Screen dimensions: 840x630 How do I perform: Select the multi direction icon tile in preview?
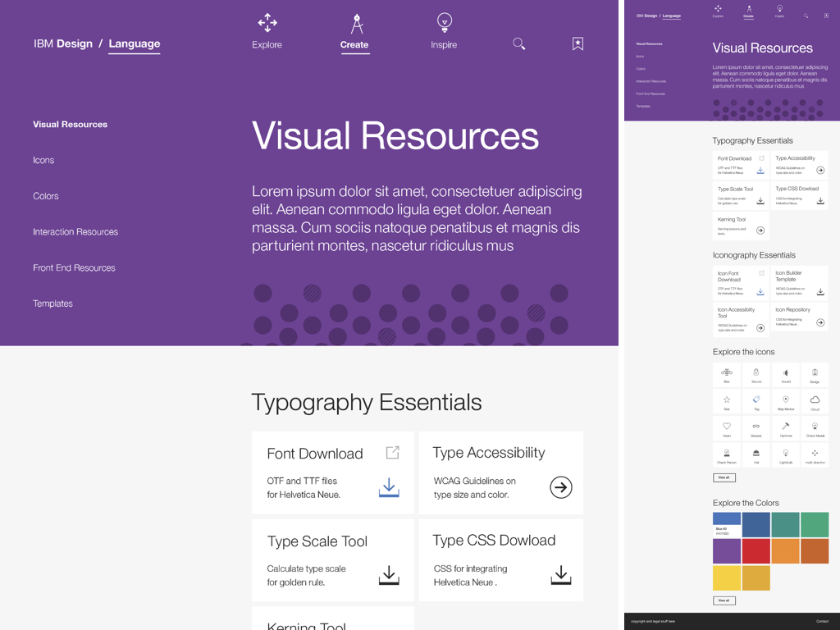815,454
